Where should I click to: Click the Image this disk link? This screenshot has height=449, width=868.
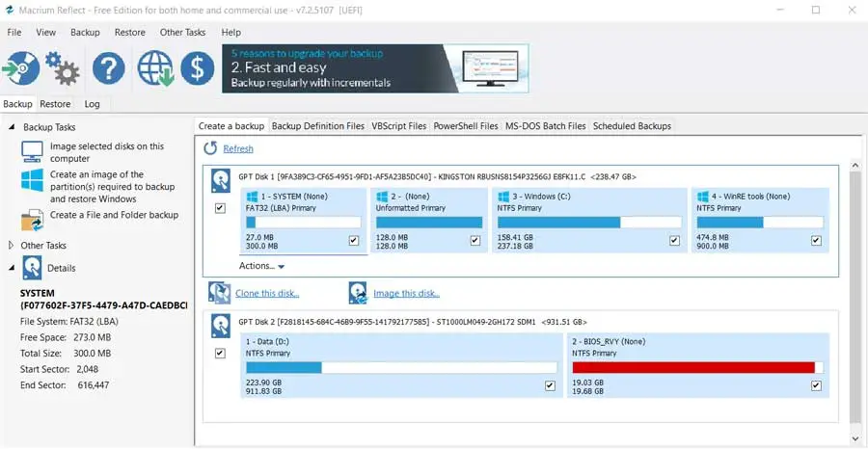(x=407, y=294)
